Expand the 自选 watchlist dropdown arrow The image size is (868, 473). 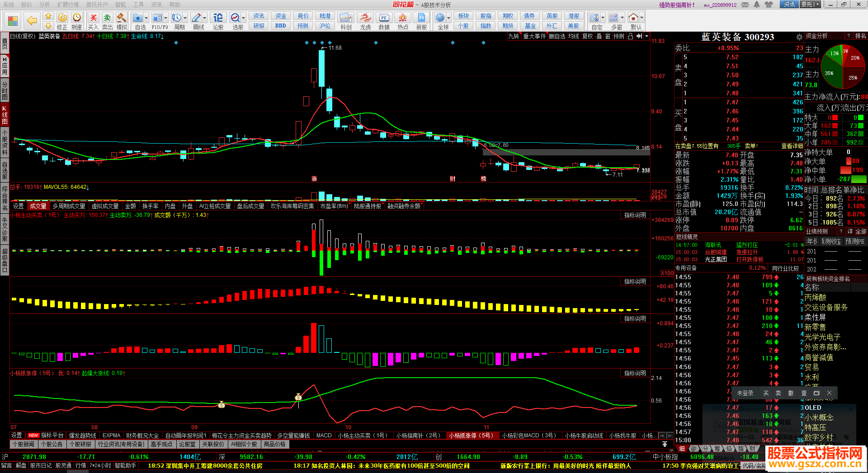(146, 18)
